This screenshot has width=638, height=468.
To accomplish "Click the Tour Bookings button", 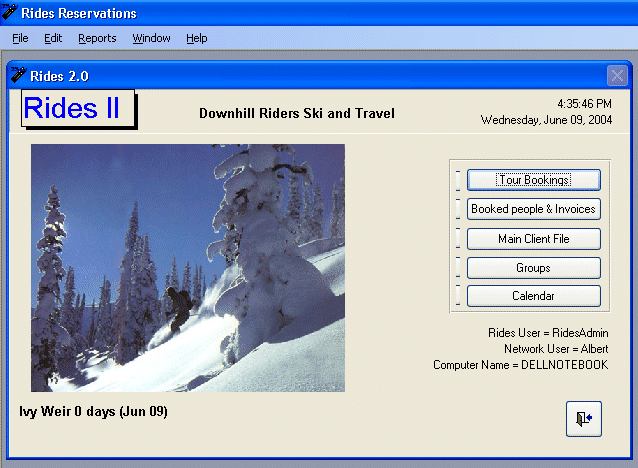I will [533, 180].
